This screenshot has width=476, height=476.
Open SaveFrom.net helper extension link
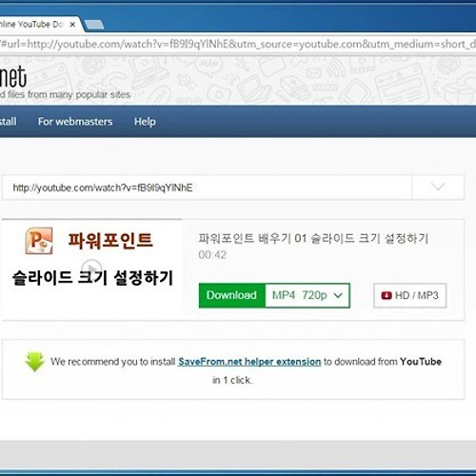tap(249, 362)
